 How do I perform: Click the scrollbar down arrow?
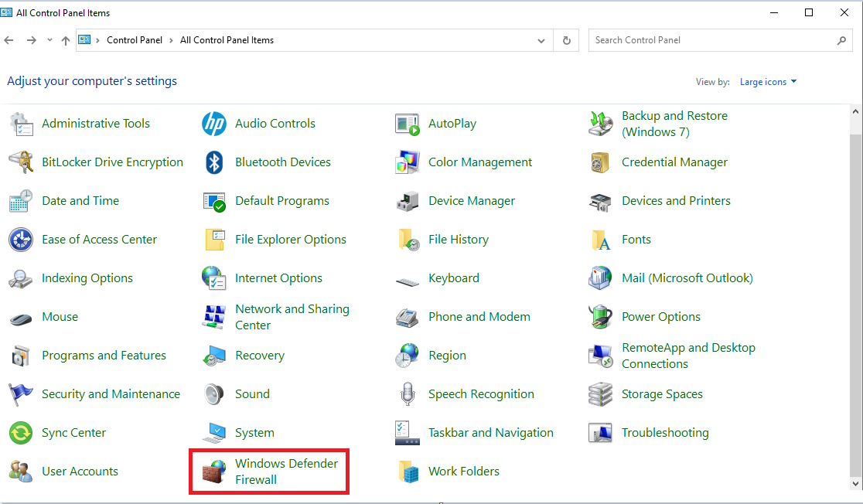(855, 484)
